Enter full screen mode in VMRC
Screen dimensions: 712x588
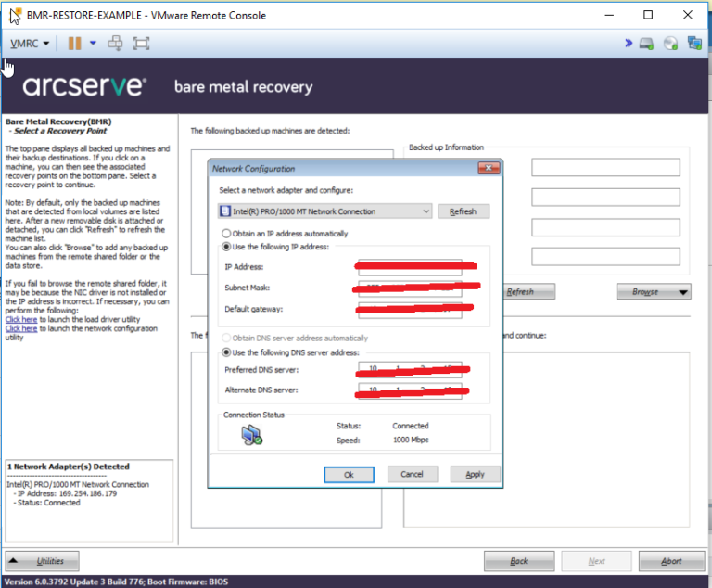tap(141, 44)
